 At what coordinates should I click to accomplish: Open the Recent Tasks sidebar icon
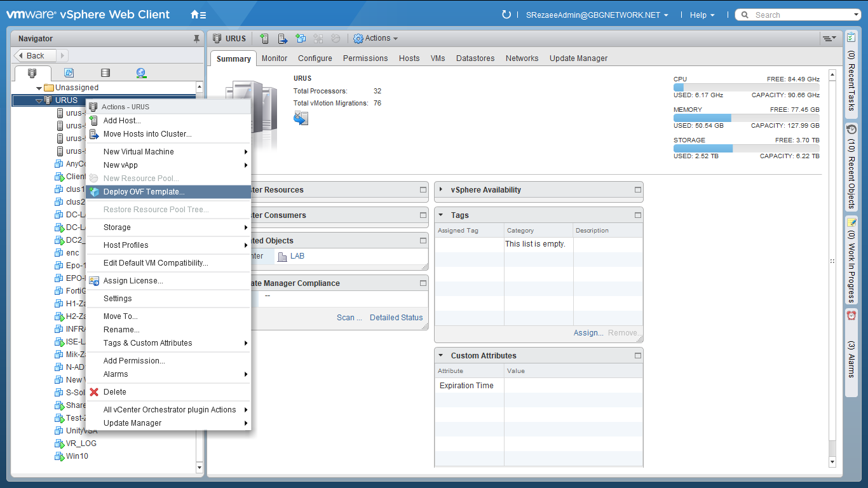click(851, 37)
